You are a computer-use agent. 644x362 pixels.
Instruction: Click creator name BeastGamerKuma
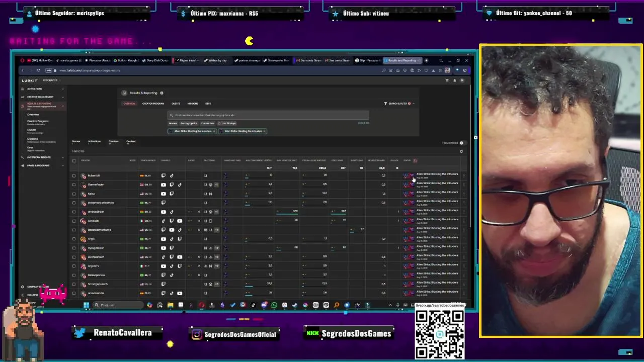click(x=100, y=230)
